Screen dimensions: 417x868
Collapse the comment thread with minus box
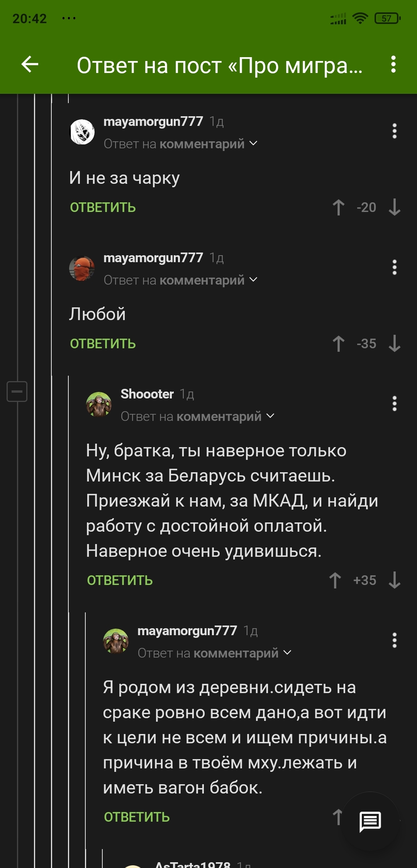click(17, 392)
